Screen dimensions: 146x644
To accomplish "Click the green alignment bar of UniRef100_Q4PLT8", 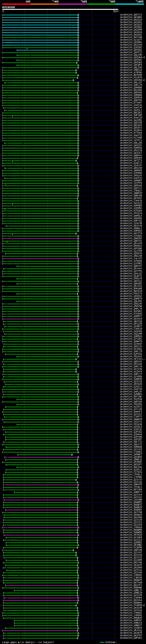I will [x=41, y=309].
